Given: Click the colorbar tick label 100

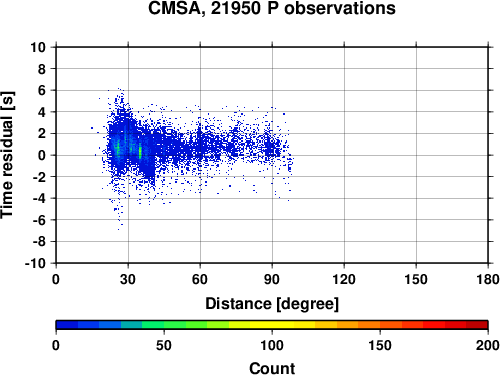Looking at the screenshot, I should 272,345.
